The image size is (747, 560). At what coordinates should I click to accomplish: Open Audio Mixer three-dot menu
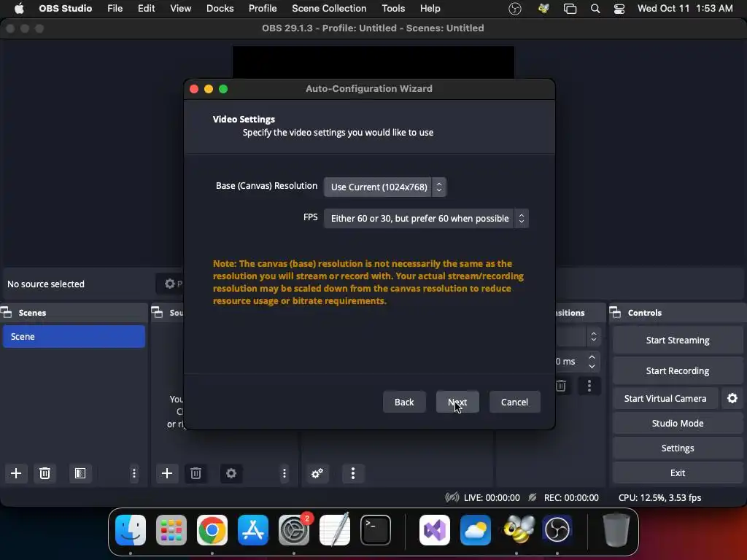tap(353, 472)
